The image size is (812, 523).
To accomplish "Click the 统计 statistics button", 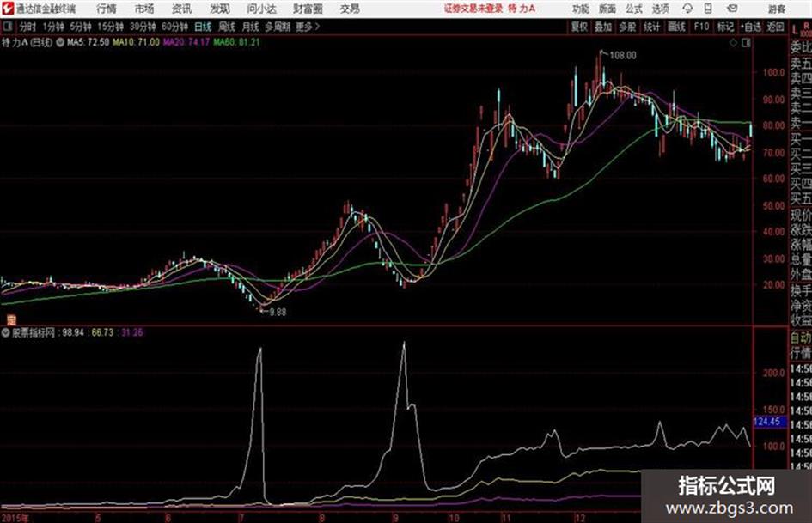I will (x=652, y=27).
